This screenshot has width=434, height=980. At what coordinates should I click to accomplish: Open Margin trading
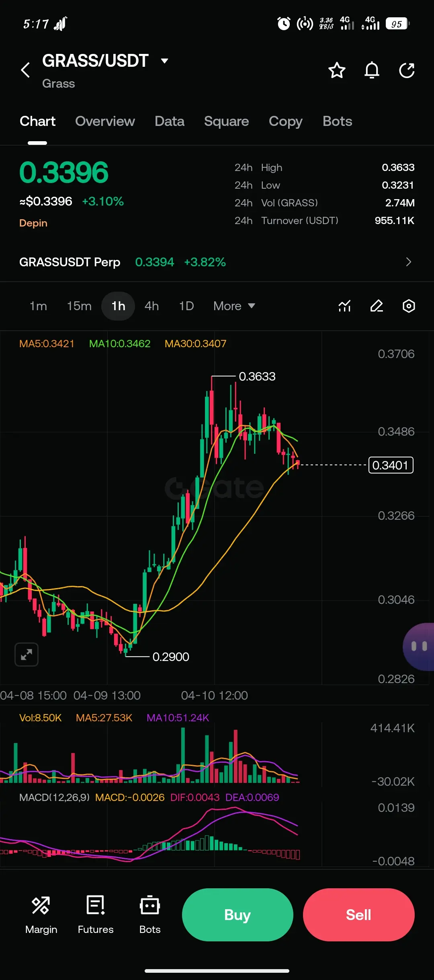point(41,915)
